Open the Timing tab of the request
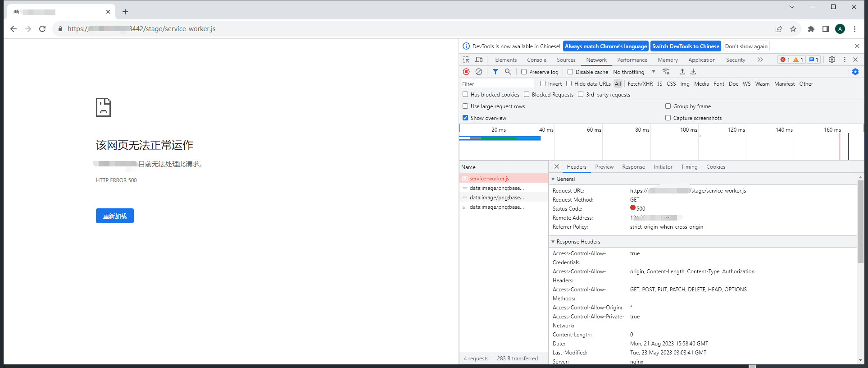This screenshot has width=868, height=368. (689, 167)
